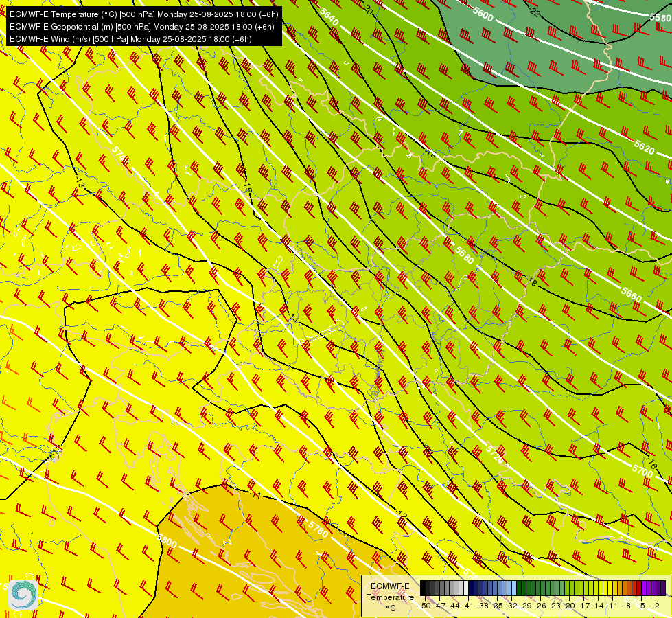Click the -2 label on the legend scale

pyautogui.click(x=656, y=606)
